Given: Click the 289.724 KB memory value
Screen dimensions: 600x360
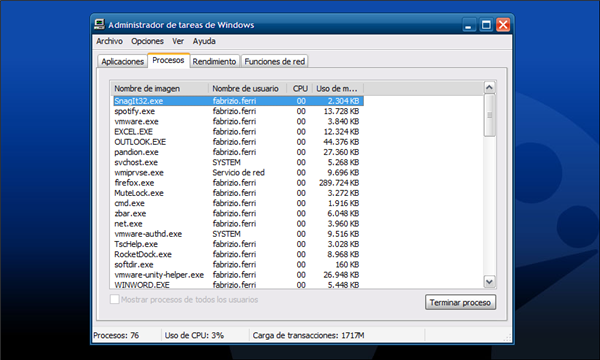Looking at the screenshot, I should point(339,183).
